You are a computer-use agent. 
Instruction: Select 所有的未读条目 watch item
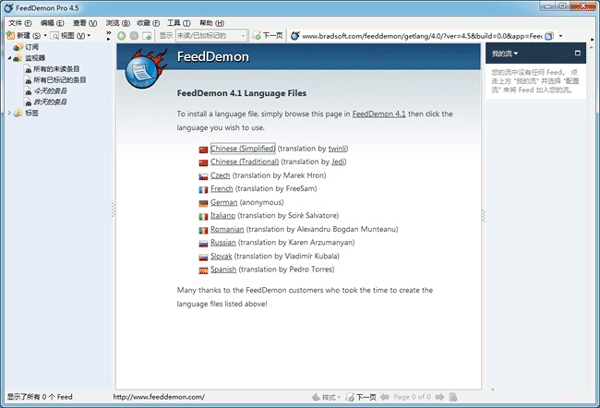(56, 69)
